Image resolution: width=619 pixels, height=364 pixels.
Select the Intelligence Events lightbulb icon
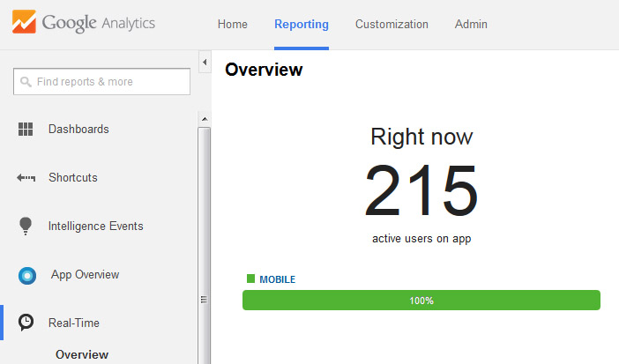click(x=26, y=227)
